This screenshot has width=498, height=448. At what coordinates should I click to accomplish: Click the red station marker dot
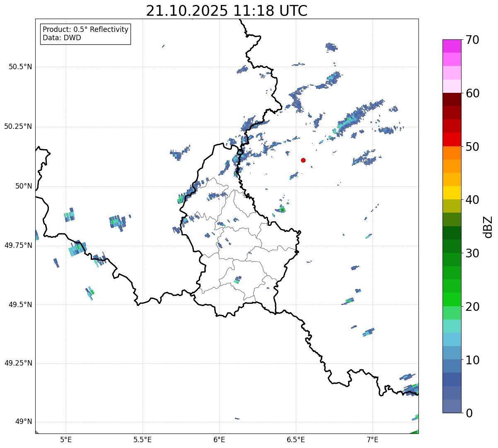pos(303,160)
